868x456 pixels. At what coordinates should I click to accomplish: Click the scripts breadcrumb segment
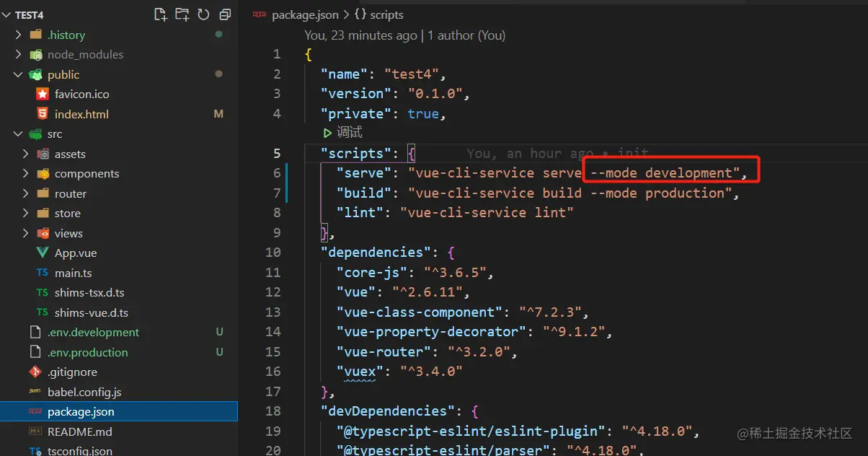pos(387,14)
